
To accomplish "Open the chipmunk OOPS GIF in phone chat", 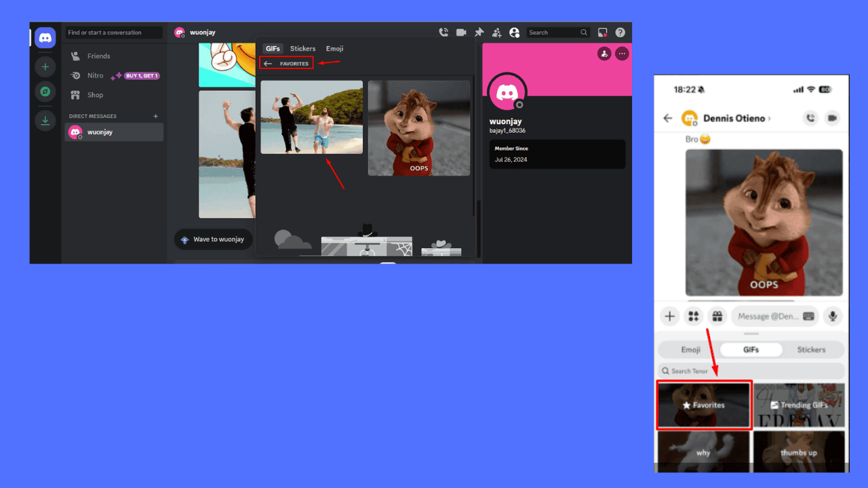I will pyautogui.click(x=764, y=222).
